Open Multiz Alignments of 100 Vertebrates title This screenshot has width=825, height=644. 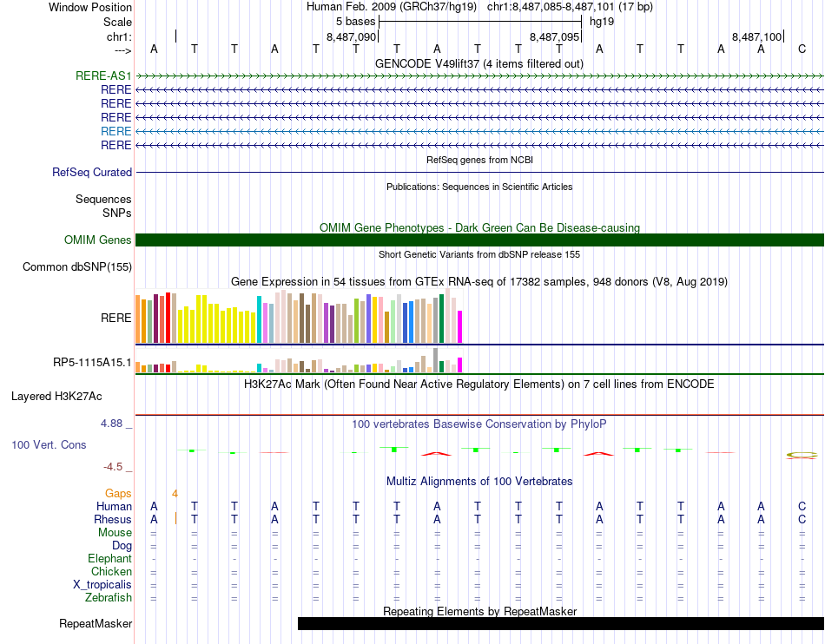pos(479,481)
